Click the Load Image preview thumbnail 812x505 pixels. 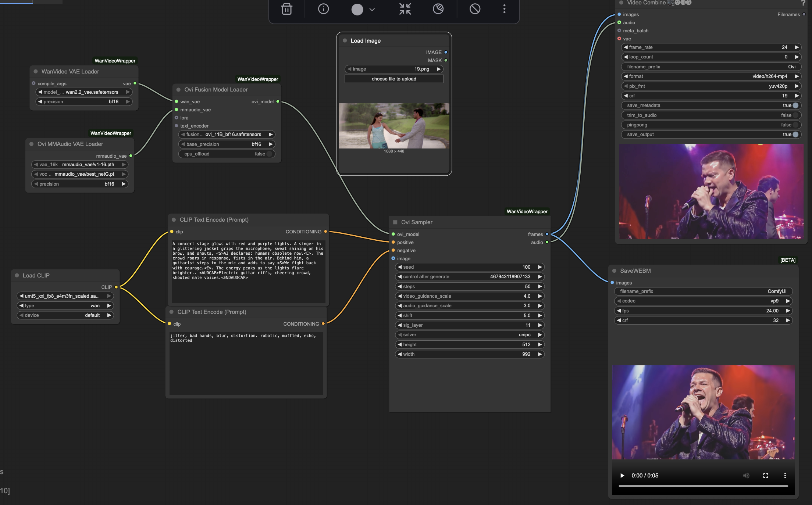pyautogui.click(x=394, y=126)
